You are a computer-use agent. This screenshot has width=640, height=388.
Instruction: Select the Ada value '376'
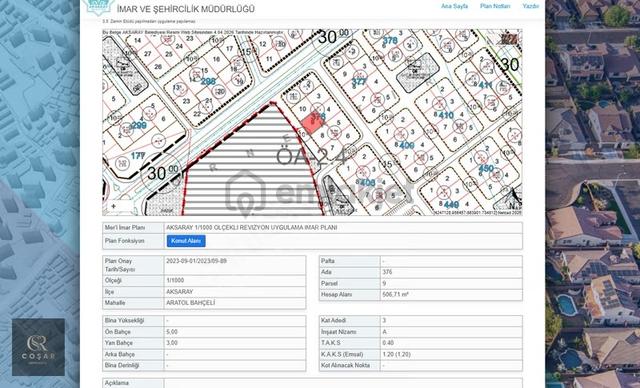pos(387,272)
